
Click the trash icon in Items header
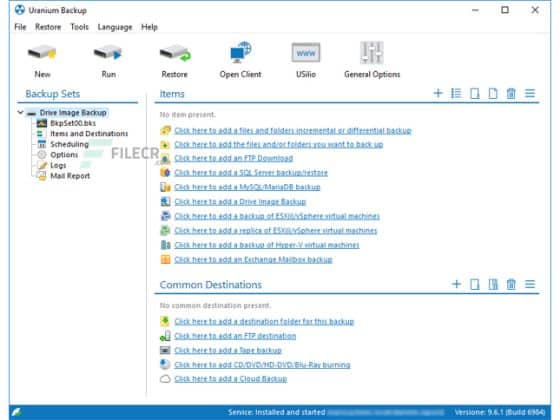[x=511, y=93]
